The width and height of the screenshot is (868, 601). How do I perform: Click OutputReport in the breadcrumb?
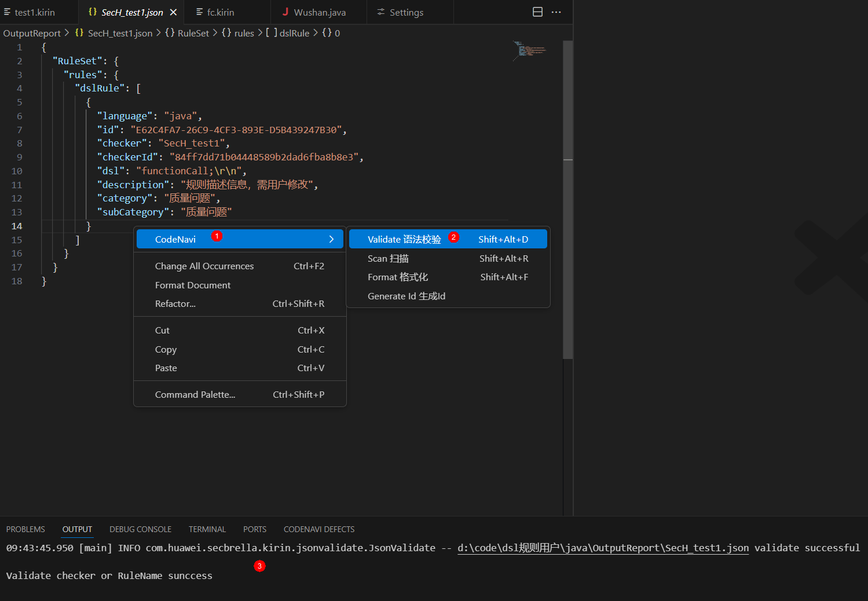click(32, 34)
